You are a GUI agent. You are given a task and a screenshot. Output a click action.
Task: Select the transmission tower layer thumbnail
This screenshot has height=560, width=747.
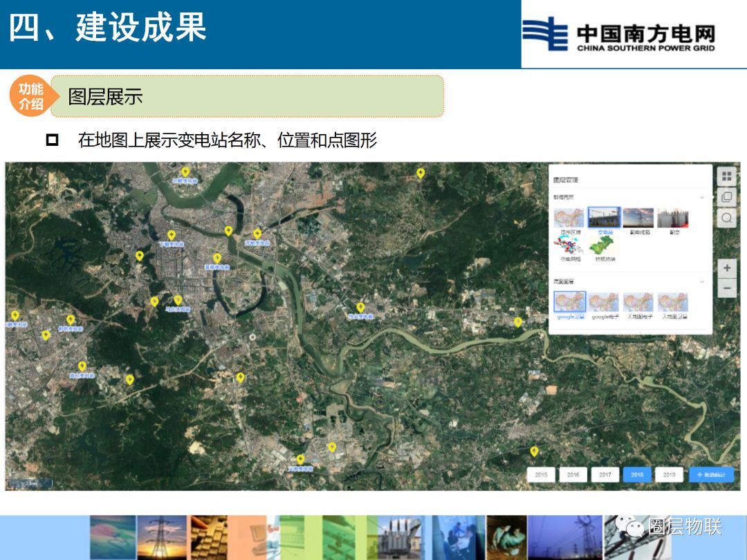pos(638,218)
